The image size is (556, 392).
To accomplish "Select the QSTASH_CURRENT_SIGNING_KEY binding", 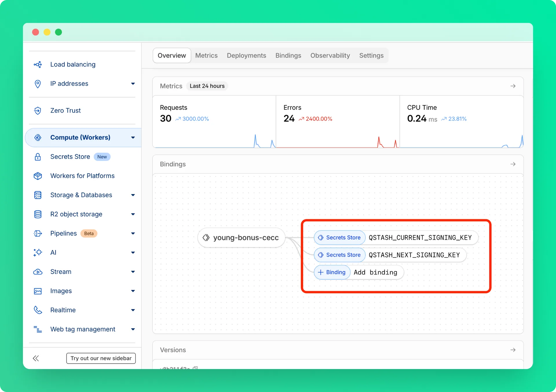I will click(396, 238).
